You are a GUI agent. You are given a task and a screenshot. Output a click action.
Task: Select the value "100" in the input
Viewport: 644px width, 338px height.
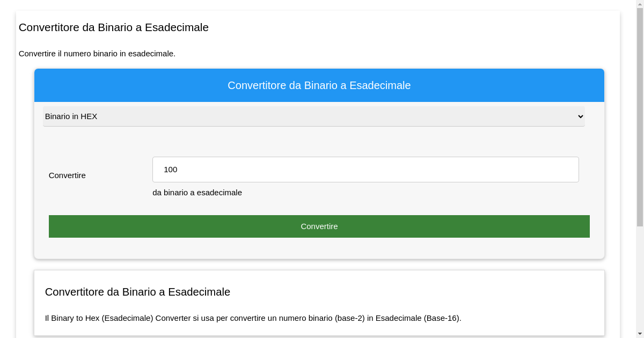(171, 170)
